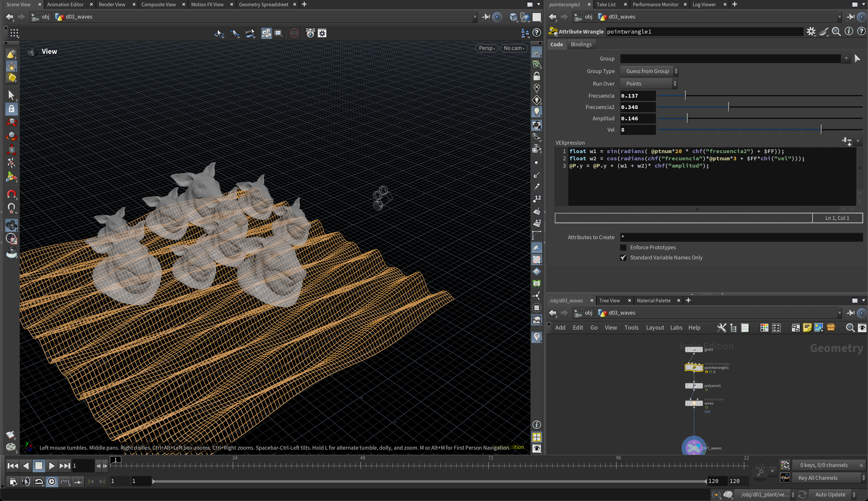This screenshot has width=868, height=501.
Task: Click the jump to first frame button
Action: [x=12, y=466]
